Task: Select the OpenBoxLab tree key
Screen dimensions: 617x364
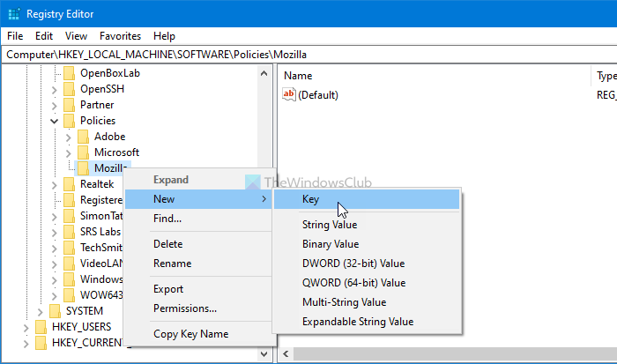Action: pos(110,73)
